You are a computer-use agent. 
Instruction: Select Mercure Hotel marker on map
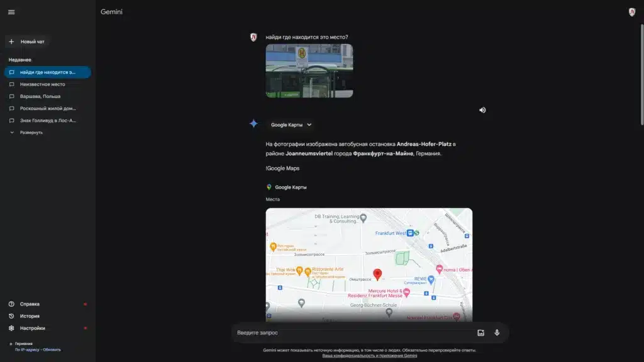pyautogui.click(x=407, y=292)
